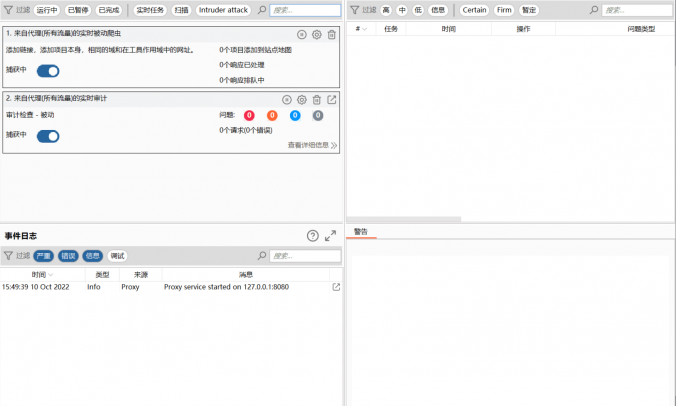Toggle capture switch for task 2 audit
This screenshot has width=676, height=406.
pyautogui.click(x=48, y=136)
